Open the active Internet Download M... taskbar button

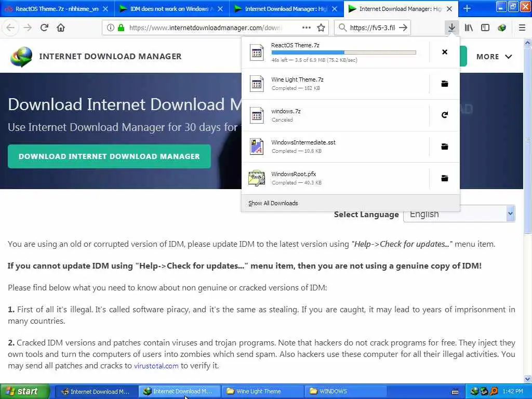point(179,392)
